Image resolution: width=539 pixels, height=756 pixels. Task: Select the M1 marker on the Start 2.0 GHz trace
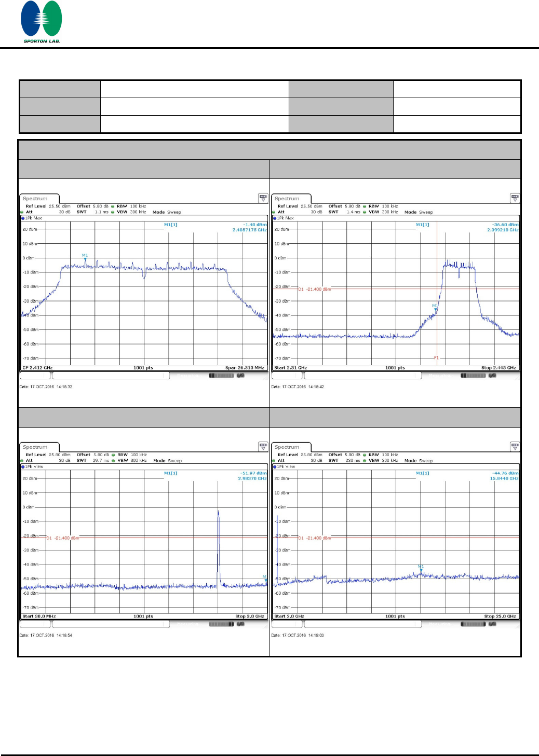click(x=421, y=568)
